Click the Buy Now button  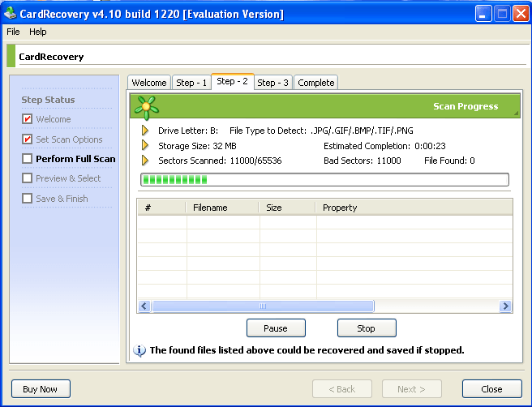pos(41,388)
